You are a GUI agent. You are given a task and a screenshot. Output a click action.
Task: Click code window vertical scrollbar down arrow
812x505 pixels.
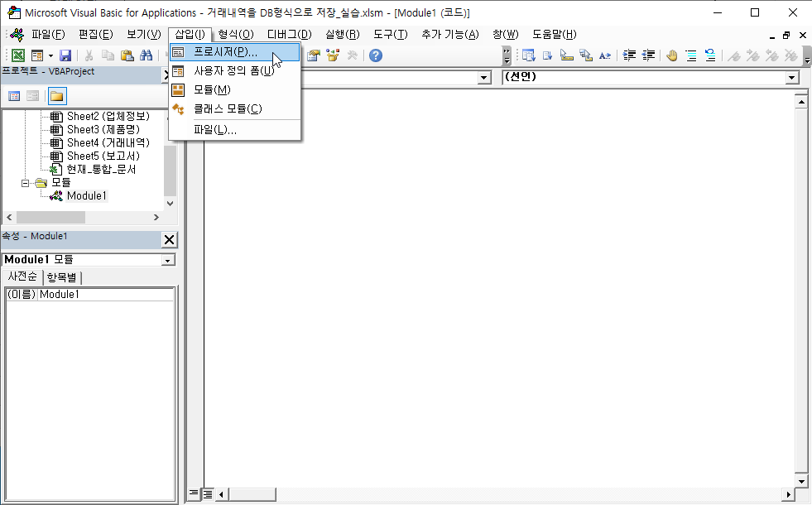(x=801, y=481)
